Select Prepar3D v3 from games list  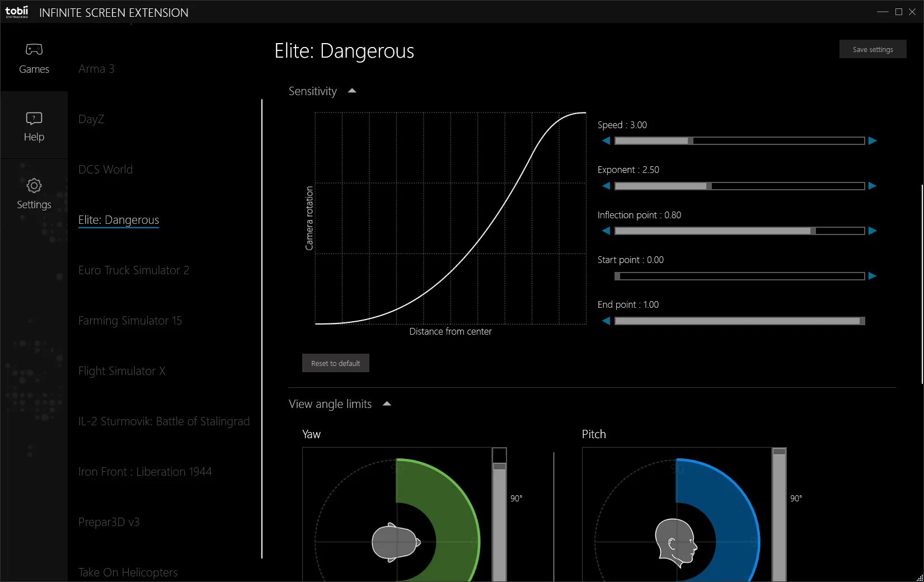(109, 522)
